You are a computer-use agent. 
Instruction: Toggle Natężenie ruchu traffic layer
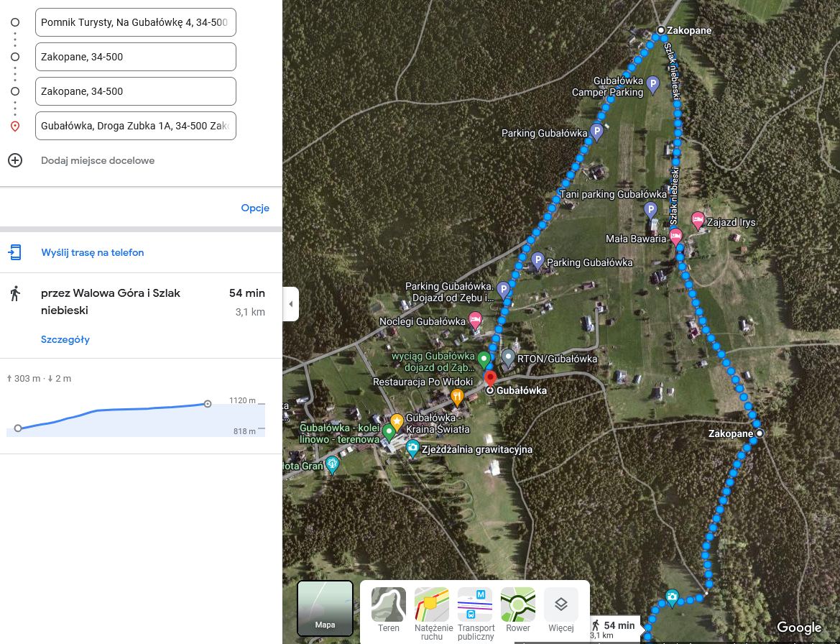coord(432,610)
